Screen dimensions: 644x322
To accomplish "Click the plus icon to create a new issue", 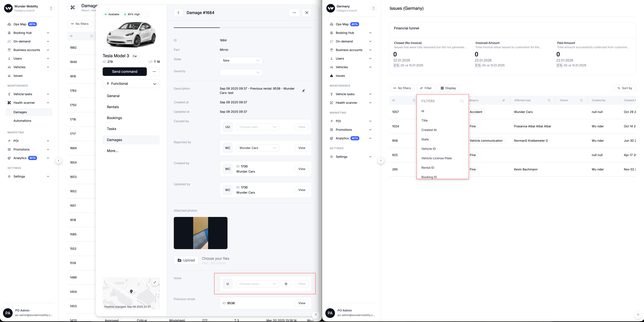I will point(286,284).
